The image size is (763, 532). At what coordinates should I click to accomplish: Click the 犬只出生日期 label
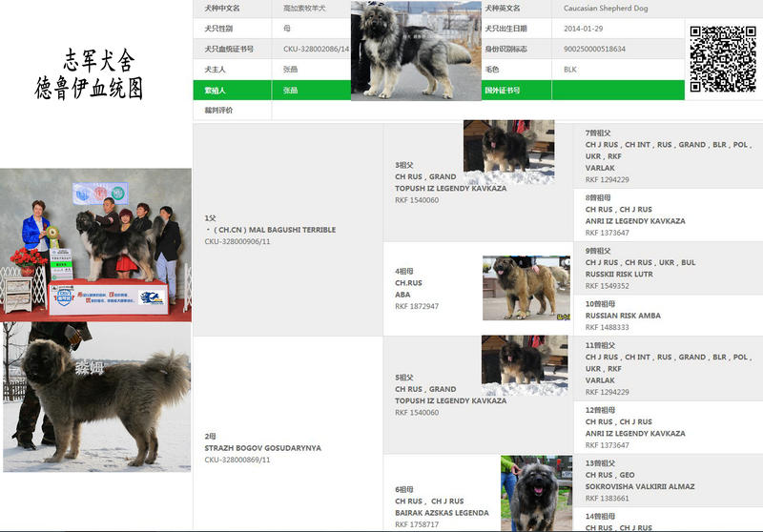tap(505, 29)
